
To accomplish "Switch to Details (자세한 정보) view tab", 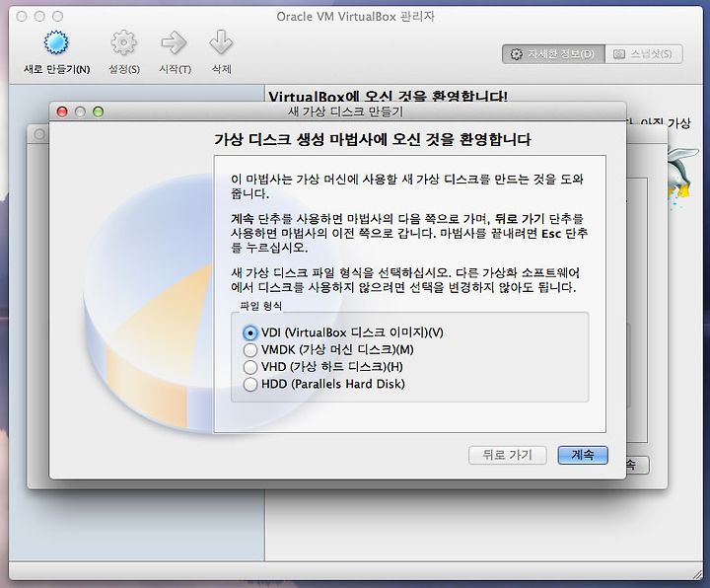I will (x=553, y=54).
